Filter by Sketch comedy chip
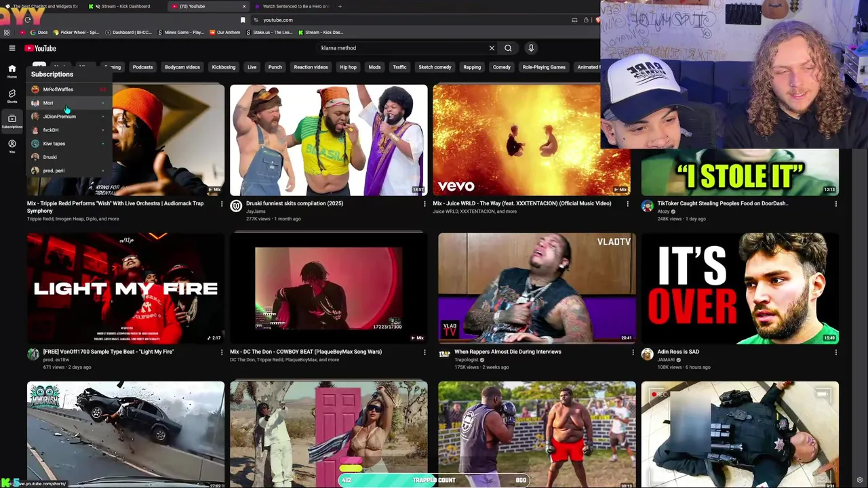This screenshot has height=488, width=868. coord(435,67)
